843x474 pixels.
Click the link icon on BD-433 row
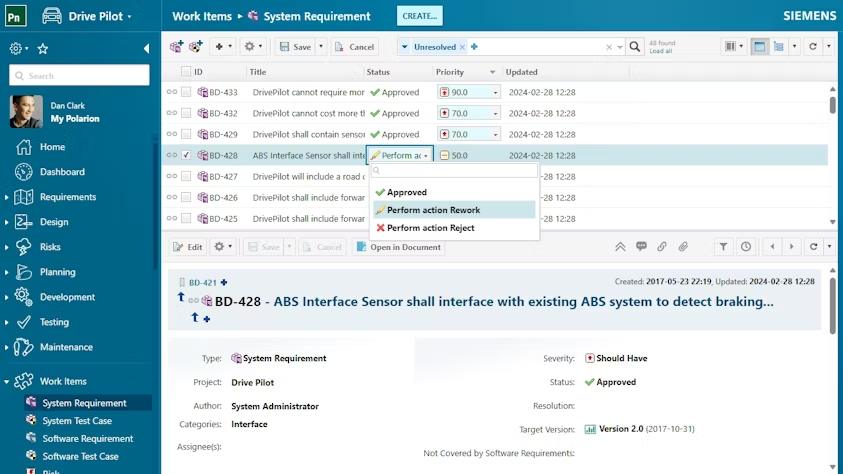pos(172,92)
